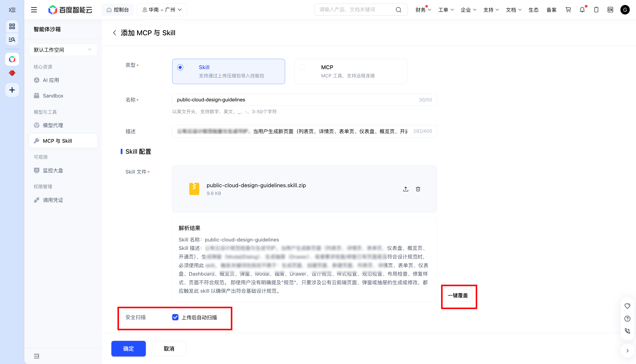Select the Skill type radio option

[180, 67]
